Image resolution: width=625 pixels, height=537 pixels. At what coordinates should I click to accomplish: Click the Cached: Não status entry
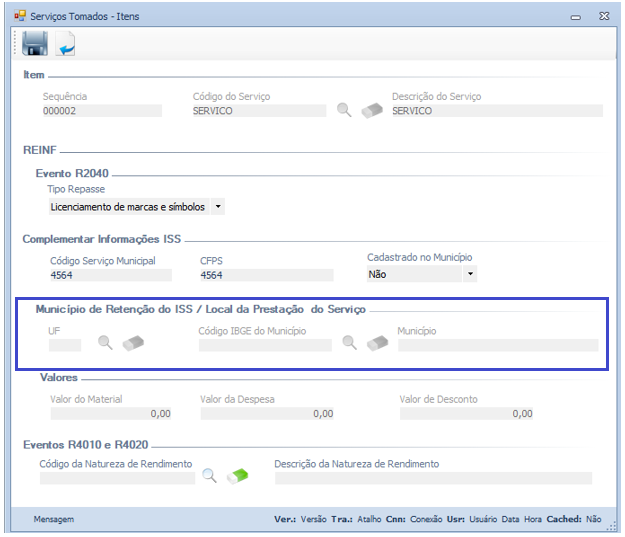pos(574,519)
